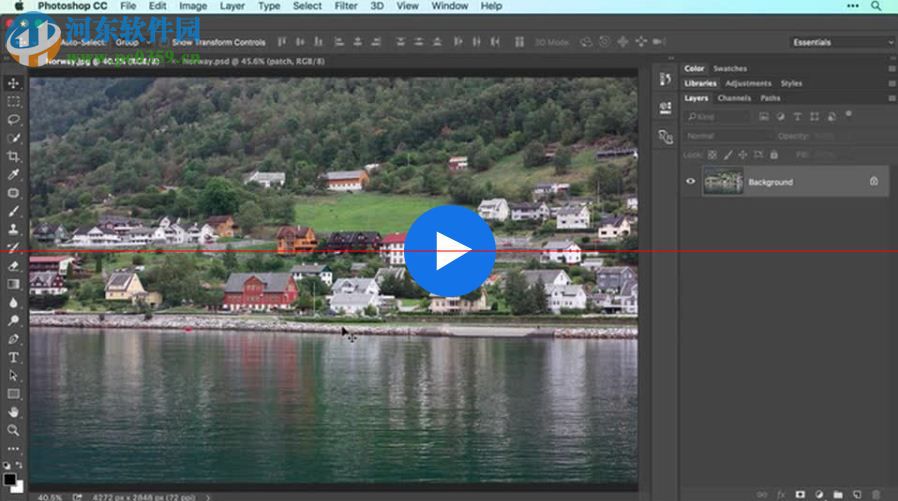Delete layer trash icon
The image size is (898, 501).
(876, 494)
